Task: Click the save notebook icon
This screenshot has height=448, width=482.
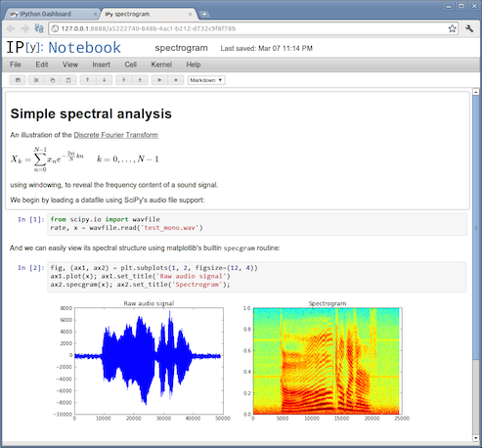Action: [x=18, y=80]
